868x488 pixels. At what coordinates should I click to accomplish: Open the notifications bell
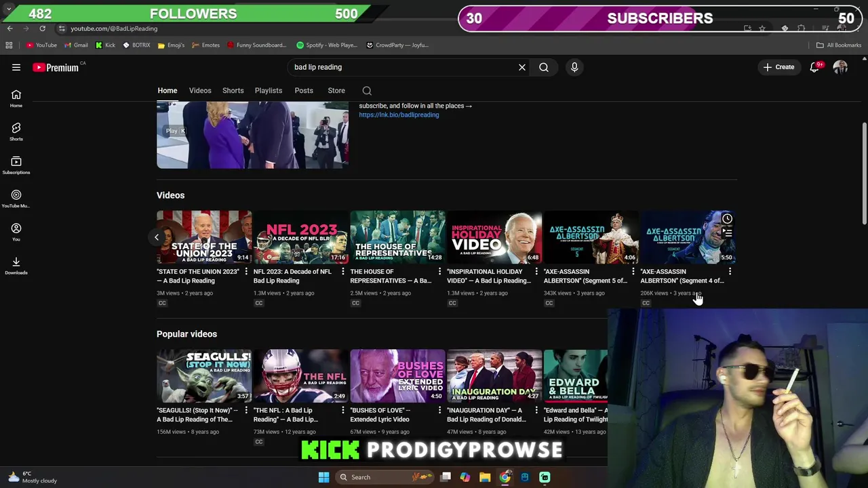click(815, 67)
